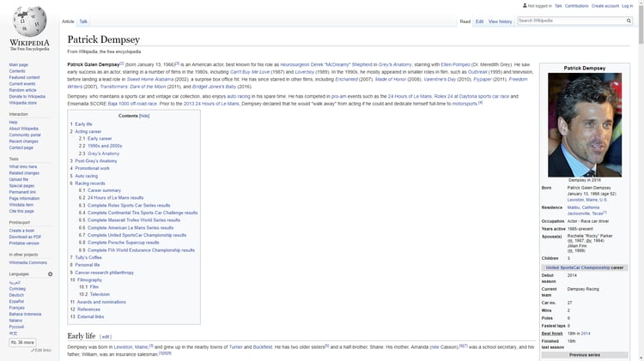This screenshot has width=644, height=361.
Task: Open neurosurgeon link in intro
Action: [295, 65]
